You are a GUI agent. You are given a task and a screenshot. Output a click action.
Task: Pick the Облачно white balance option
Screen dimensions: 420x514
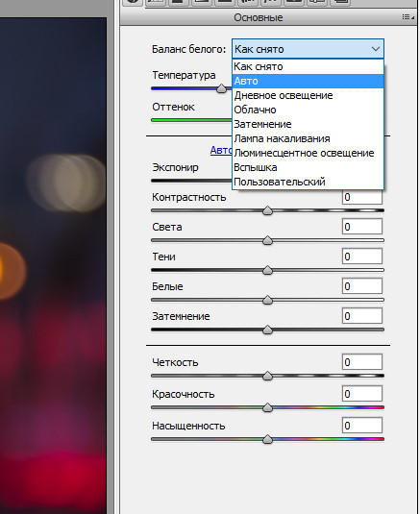pos(308,110)
